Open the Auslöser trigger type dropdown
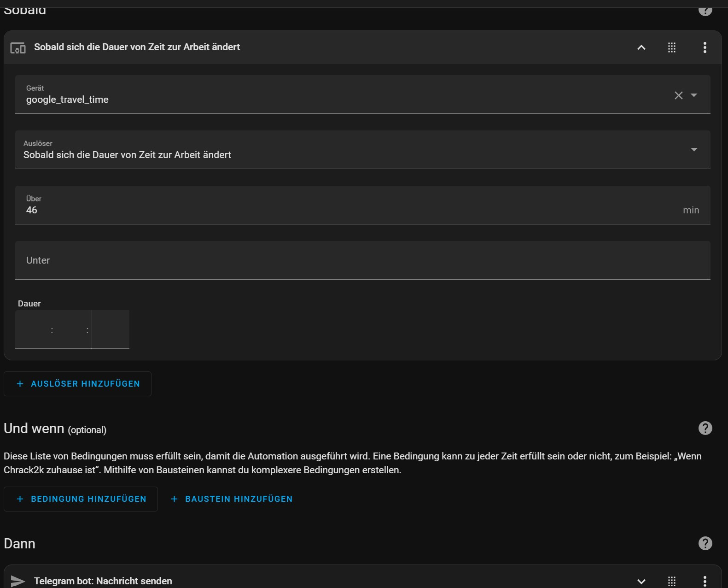The width and height of the screenshot is (728, 588). point(694,150)
